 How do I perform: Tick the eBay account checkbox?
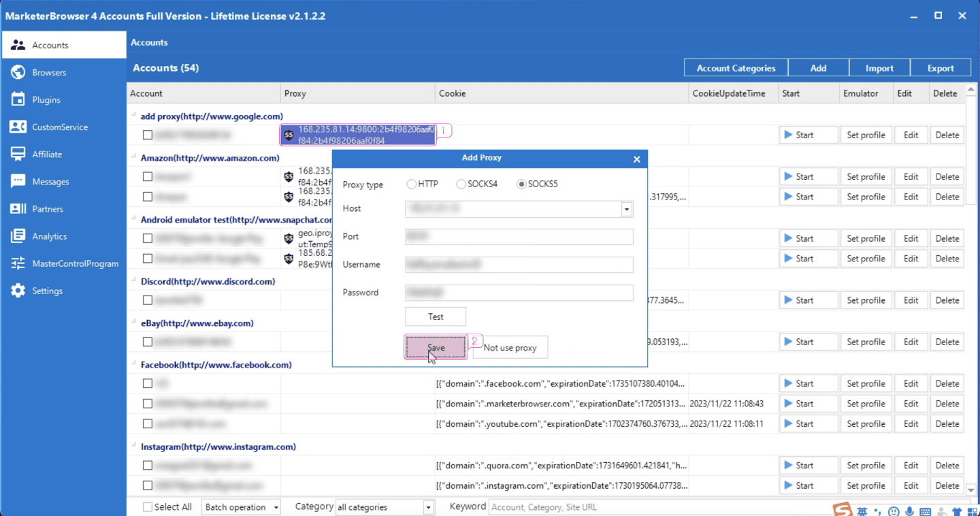[x=148, y=342]
